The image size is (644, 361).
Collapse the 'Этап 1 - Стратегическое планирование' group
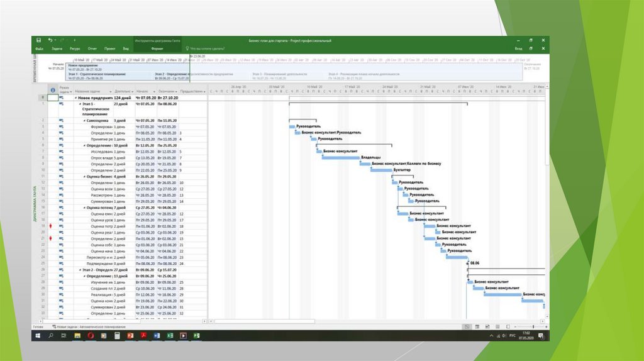(x=80, y=104)
